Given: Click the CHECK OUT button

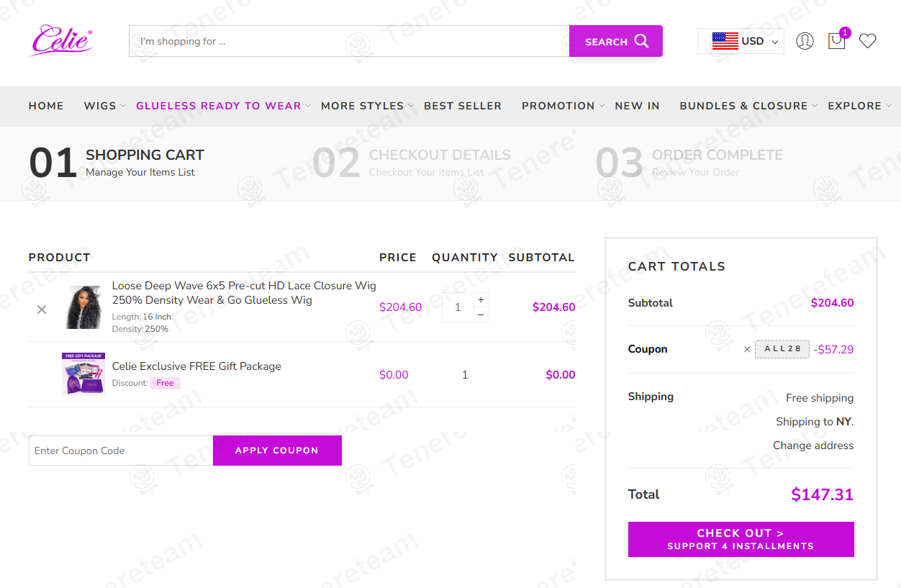Looking at the screenshot, I should 741,539.
